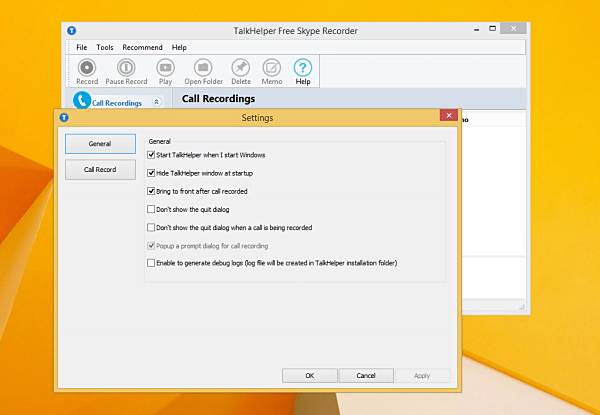Click the Cancel button
The height and width of the screenshot is (415, 600).
tap(366, 376)
